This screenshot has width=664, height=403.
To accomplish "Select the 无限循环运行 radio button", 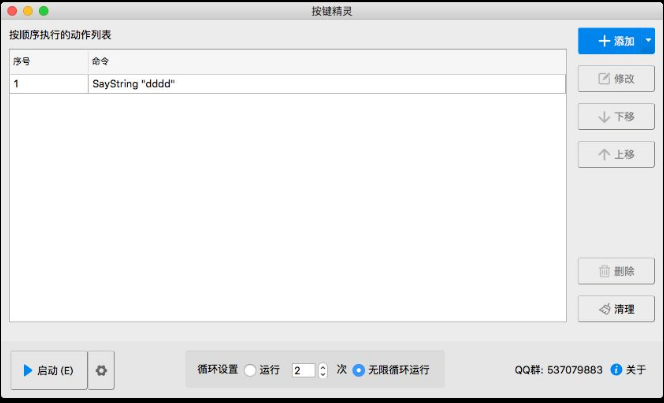I will coord(358,370).
